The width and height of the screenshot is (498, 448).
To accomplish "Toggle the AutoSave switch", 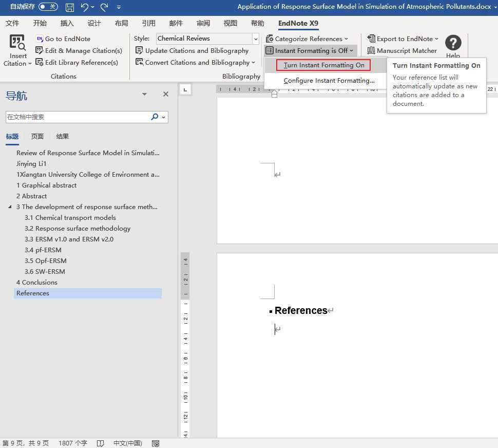I will (x=48, y=7).
